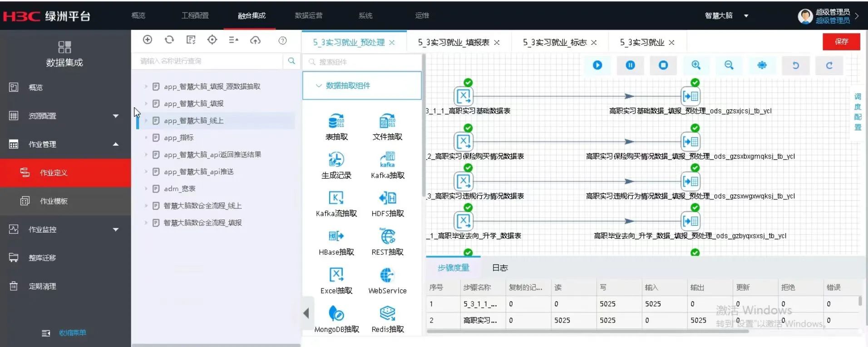Click 收缩菜单 to collapse the sidebar
868x347 pixels.
point(72,333)
